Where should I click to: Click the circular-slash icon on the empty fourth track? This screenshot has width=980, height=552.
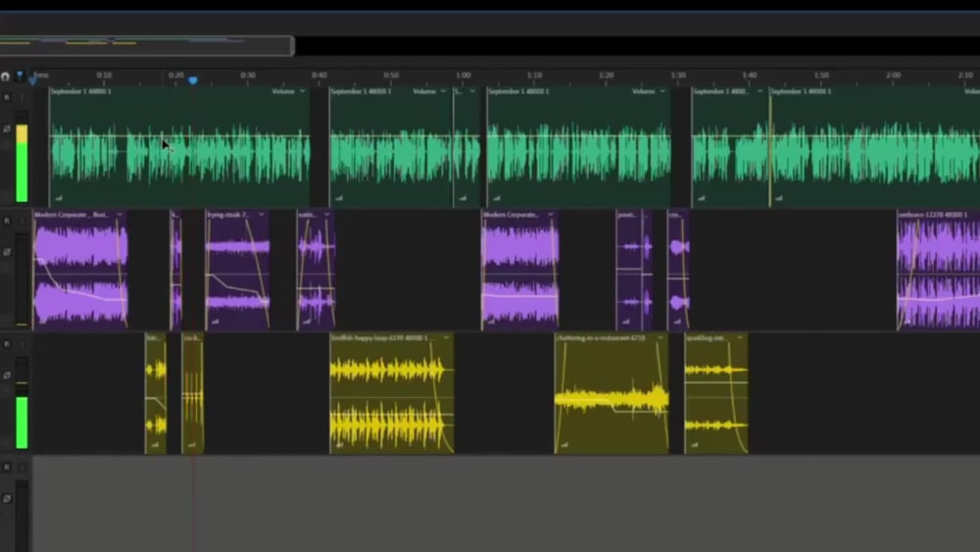(x=7, y=498)
